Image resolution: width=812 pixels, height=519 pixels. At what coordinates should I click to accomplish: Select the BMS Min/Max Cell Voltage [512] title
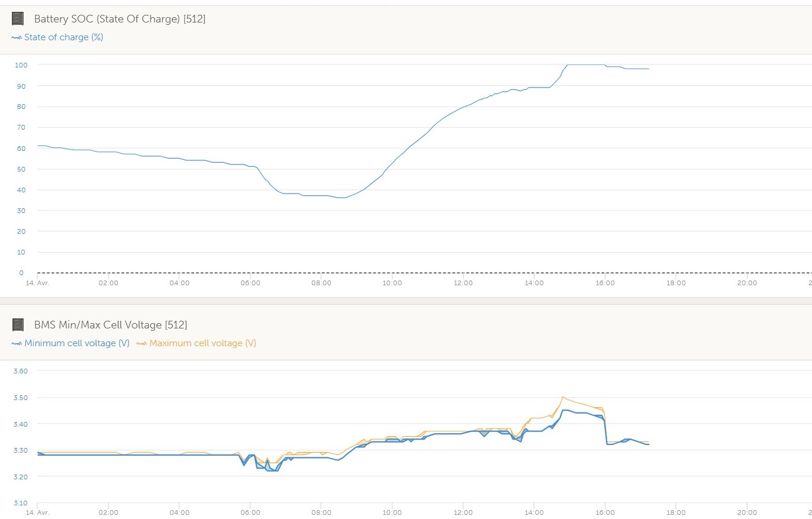click(110, 324)
